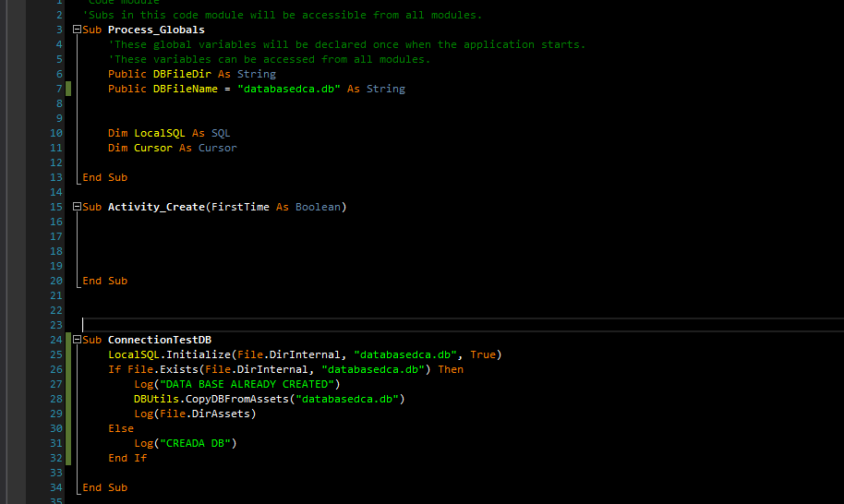Click LocalSQL in the Dim statement
Screen dimensions: 844x504
[x=160, y=133]
